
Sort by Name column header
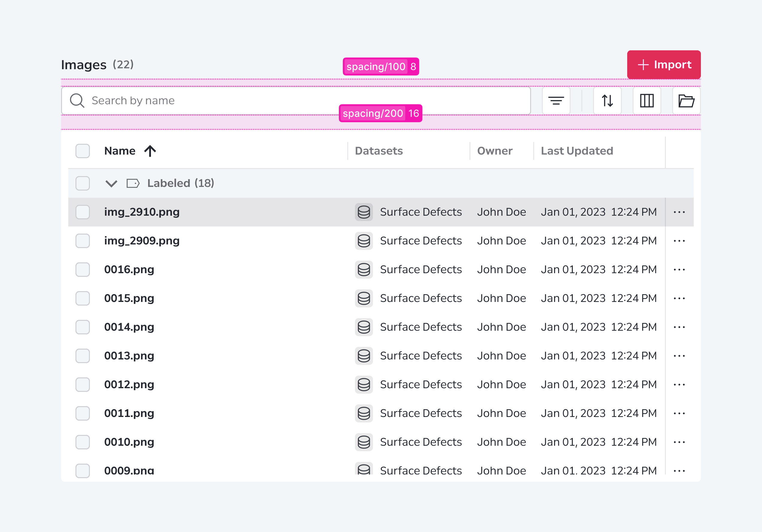pyautogui.click(x=120, y=151)
